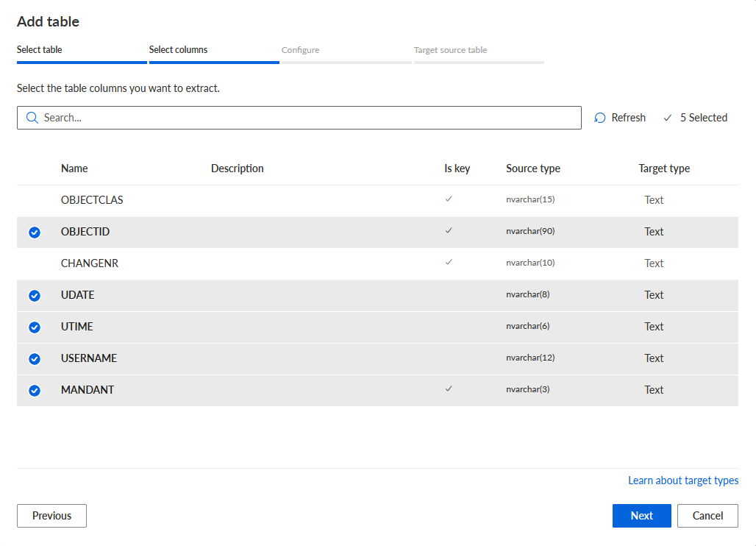756x546 pixels.
Task: Click the nvarchar(6) source type cell
Action: click(x=527, y=326)
